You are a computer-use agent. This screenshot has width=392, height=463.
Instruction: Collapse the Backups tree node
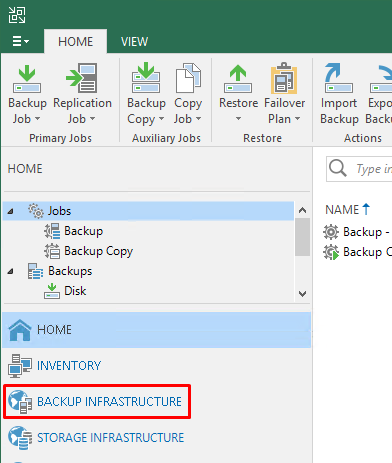point(11,271)
